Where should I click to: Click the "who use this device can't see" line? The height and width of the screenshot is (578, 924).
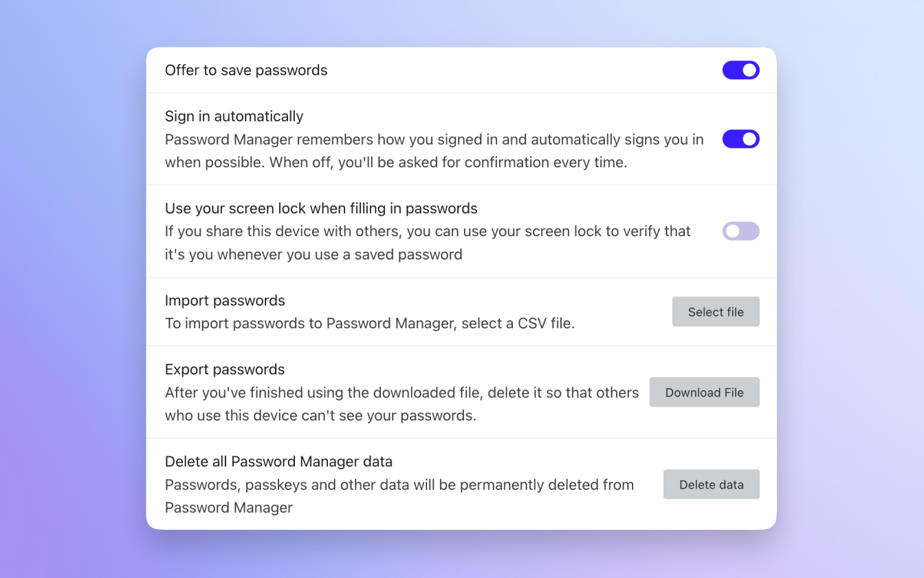(x=320, y=416)
